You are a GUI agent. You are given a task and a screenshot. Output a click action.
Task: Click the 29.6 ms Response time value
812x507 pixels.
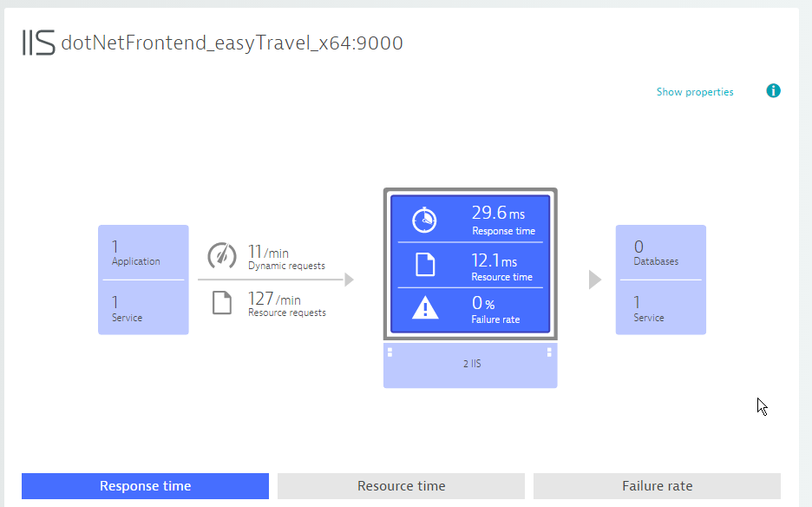(498, 213)
